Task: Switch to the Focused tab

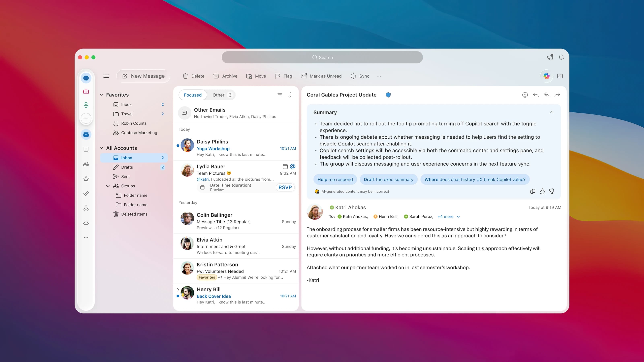Action: (193, 95)
